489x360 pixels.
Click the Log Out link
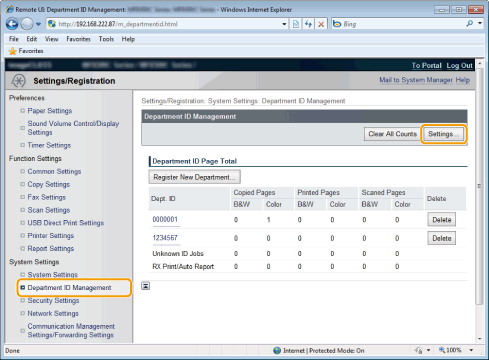point(459,65)
